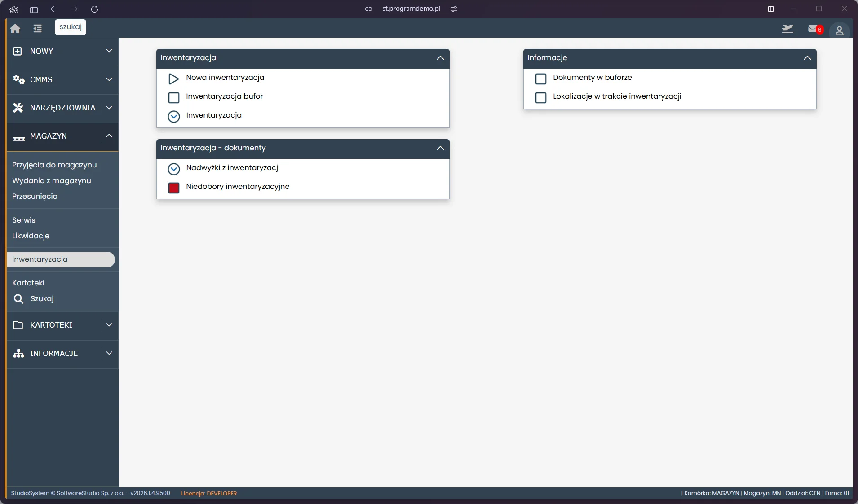Go back with browser arrow
Viewport: 858px width, 504px height.
(x=54, y=9)
